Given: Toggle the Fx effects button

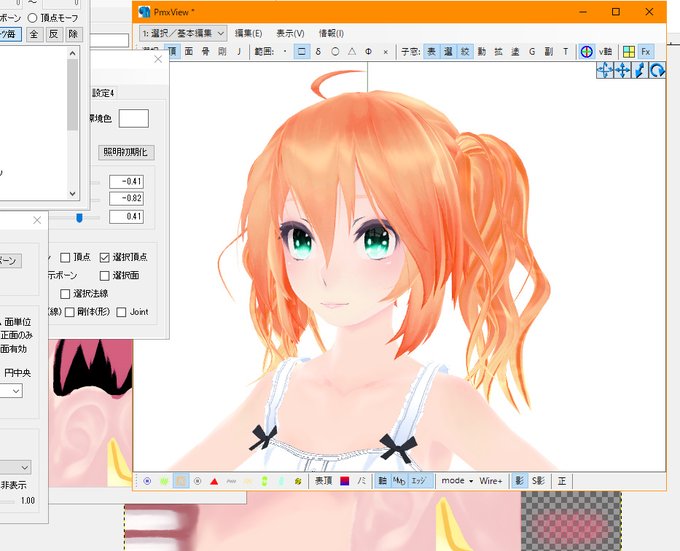Looking at the screenshot, I should tap(646, 52).
